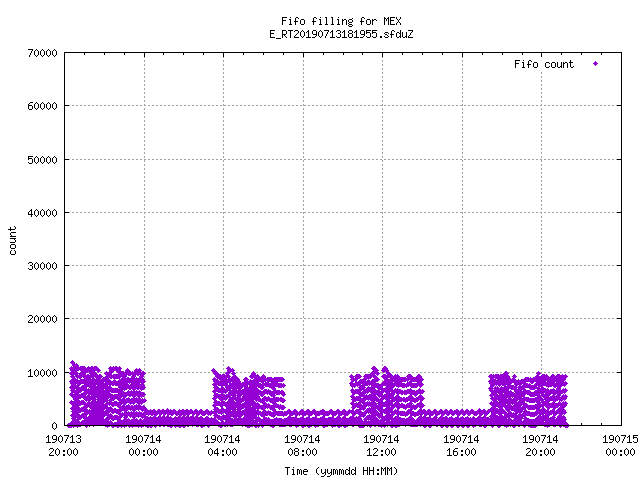Click the x-axis tick '190714 04:00'
640x480 pixels.
222,446
